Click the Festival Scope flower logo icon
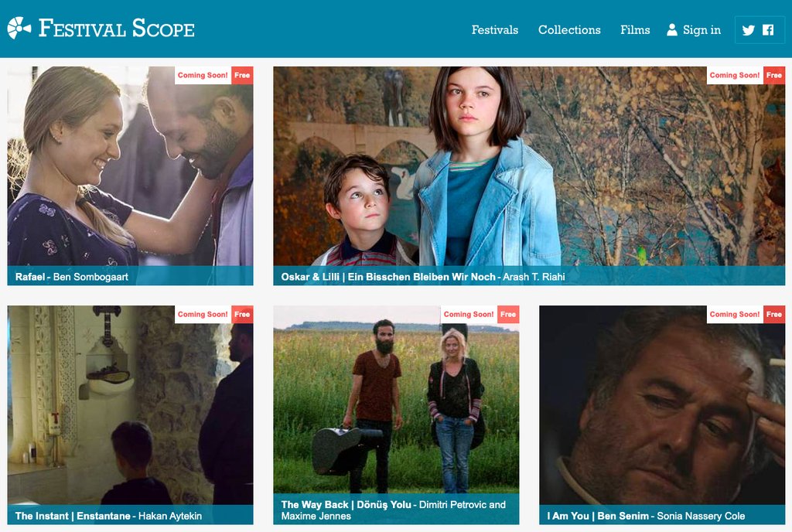 [x=19, y=29]
